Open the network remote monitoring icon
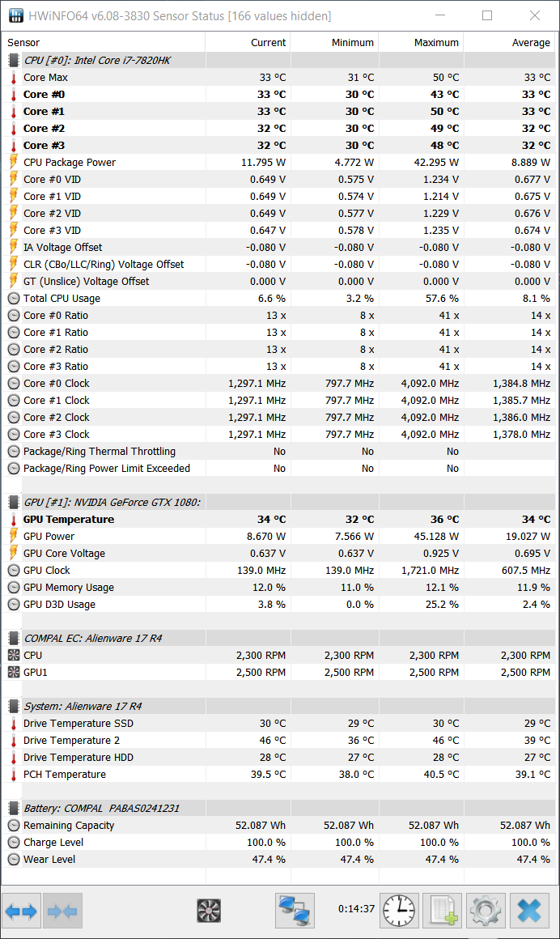This screenshot has height=939, width=560. pos(295,911)
